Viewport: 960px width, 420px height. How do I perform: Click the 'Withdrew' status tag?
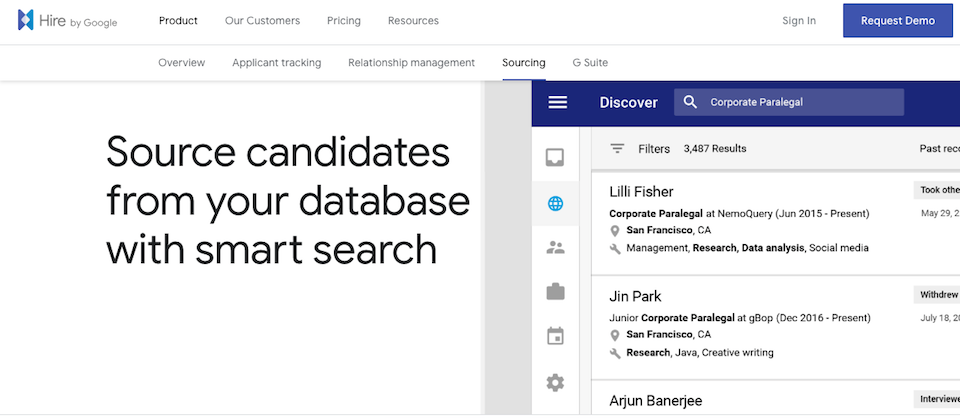(x=937, y=294)
